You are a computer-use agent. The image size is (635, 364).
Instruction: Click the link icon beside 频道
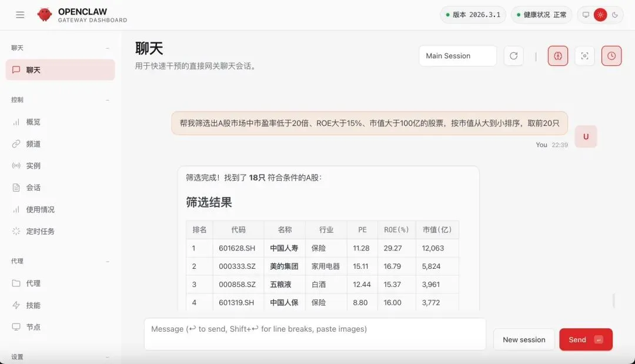tap(16, 143)
